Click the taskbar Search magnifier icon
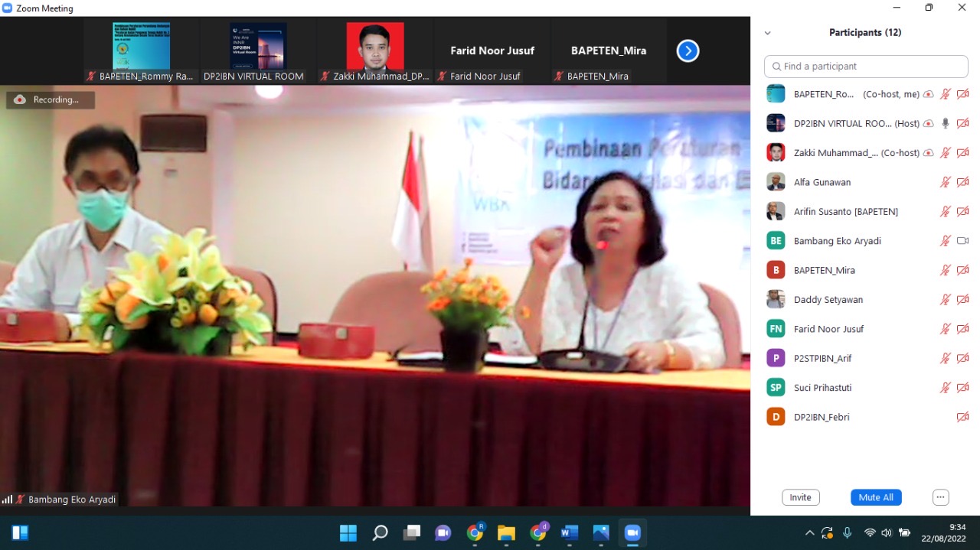 380,533
